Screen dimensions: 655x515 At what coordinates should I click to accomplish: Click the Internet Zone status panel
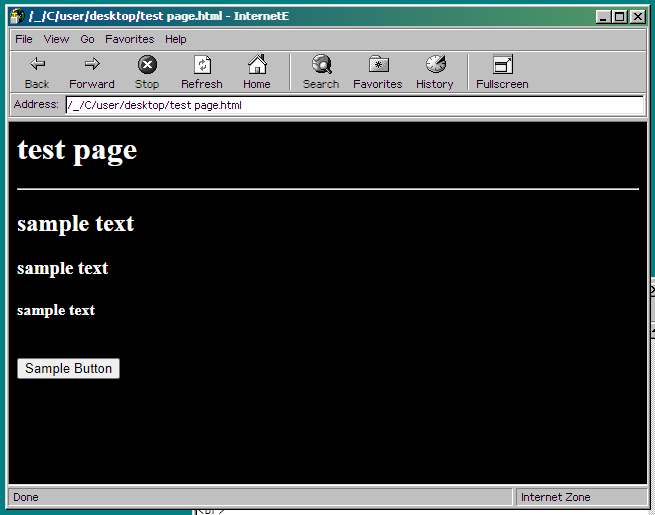581,497
